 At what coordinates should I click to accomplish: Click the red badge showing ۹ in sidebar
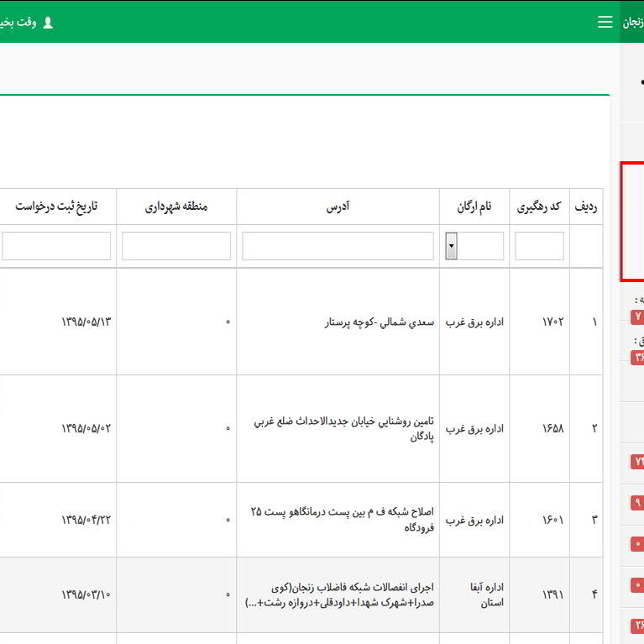(x=637, y=503)
